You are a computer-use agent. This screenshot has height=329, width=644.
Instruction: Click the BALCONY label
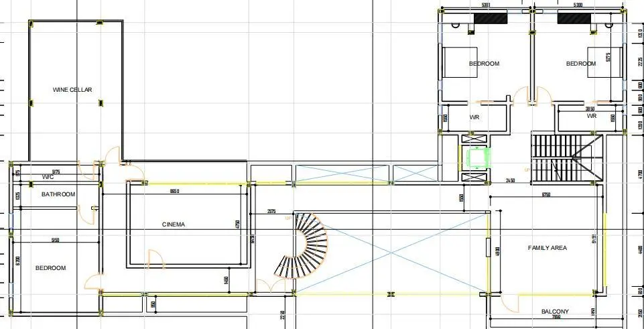tap(555, 312)
